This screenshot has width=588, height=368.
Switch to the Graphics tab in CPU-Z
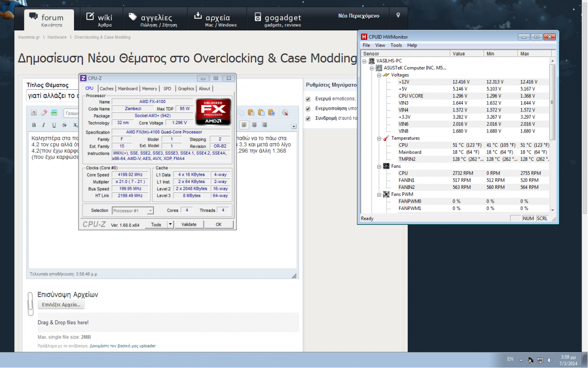186,89
